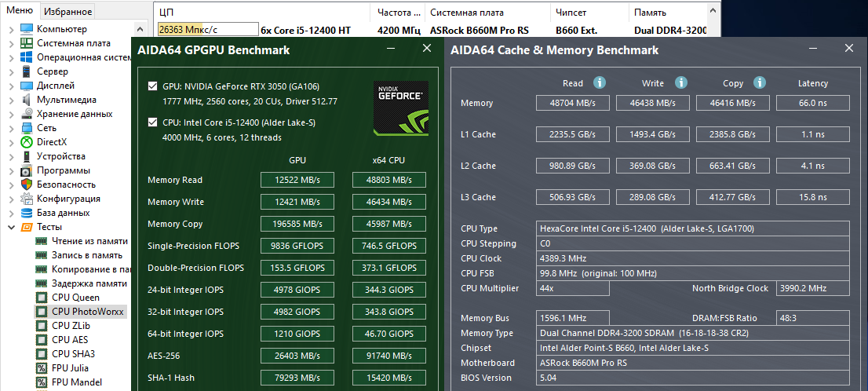Click the FPU Julia percent icon
Viewport: 868px width, 391px height.
pyautogui.click(x=41, y=368)
